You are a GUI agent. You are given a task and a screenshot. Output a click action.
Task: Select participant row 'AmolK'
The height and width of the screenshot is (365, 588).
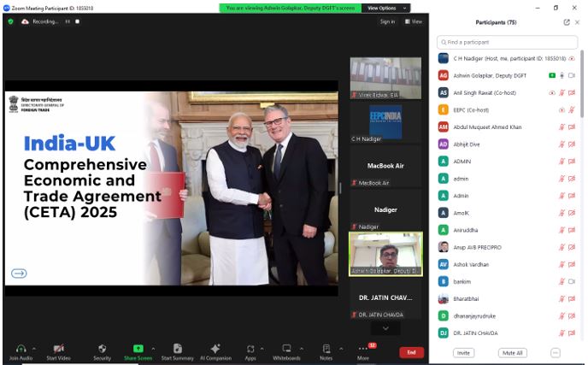(x=507, y=213)
